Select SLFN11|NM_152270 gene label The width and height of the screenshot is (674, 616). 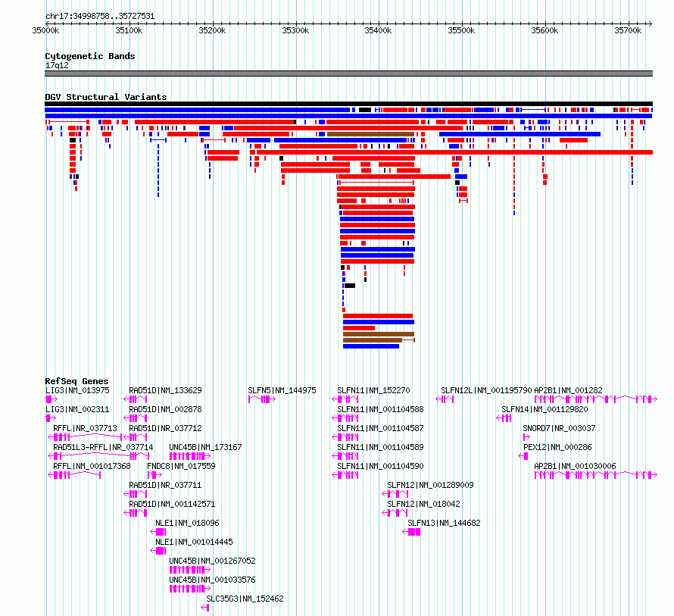373,391
